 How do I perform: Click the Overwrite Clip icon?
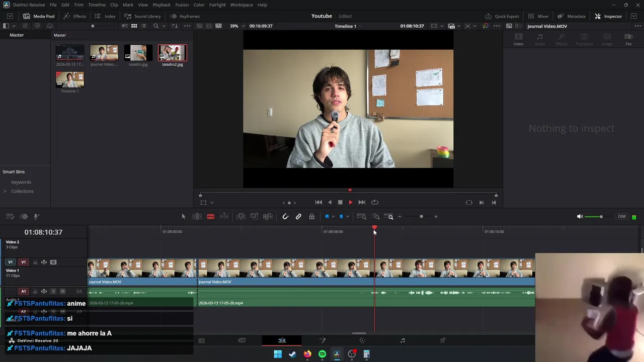pos(255,217)
